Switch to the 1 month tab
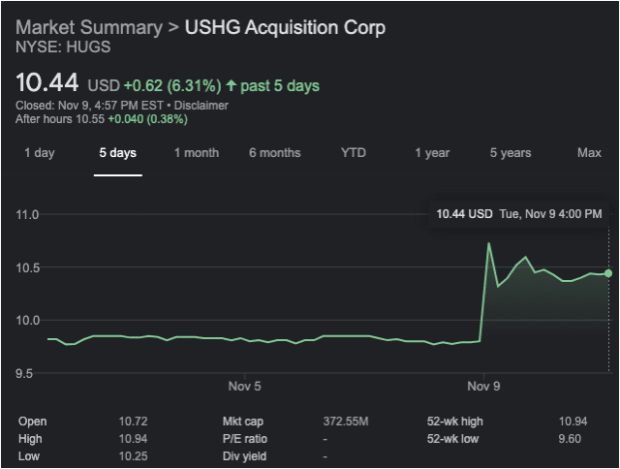The image size is (620, 469). (x=197, y=153)
